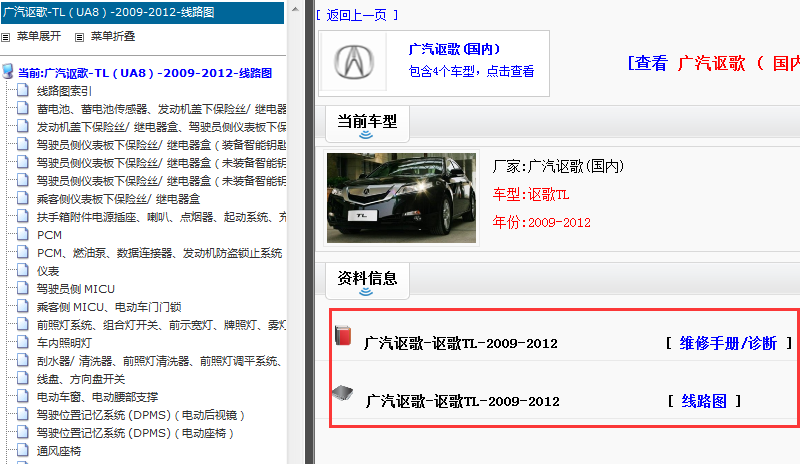Click 返回上一页 back link

[357, 15]
